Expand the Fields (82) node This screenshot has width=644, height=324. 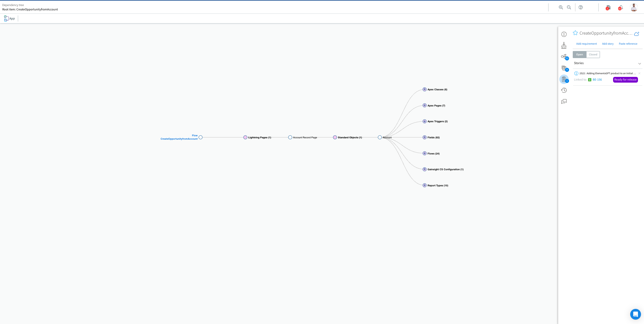click(x=424, y=137)
